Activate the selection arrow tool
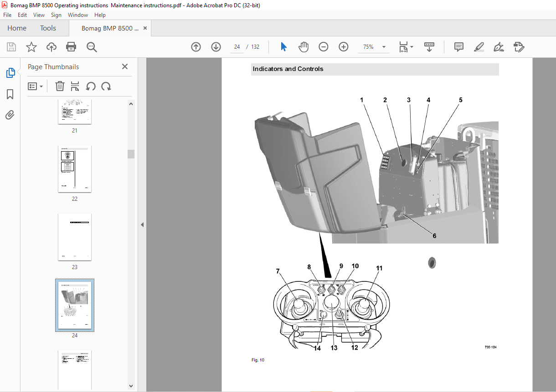 pyautogui.click(x=283, y=47)
